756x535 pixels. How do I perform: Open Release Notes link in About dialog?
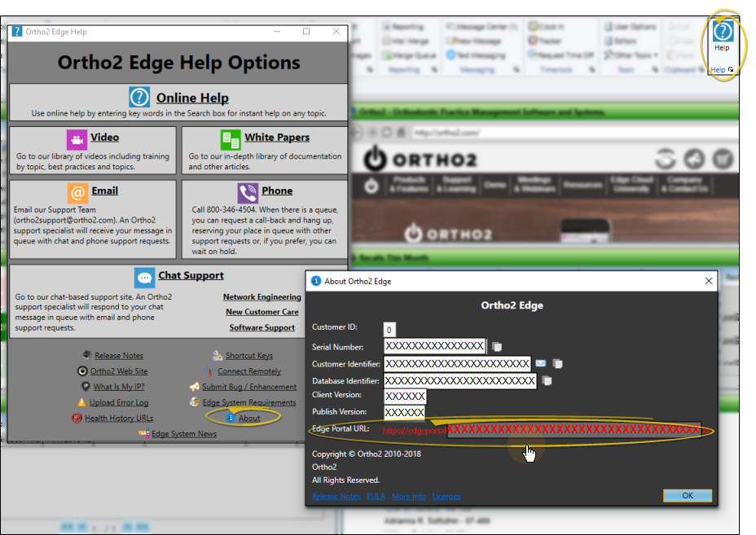point(336,497)
